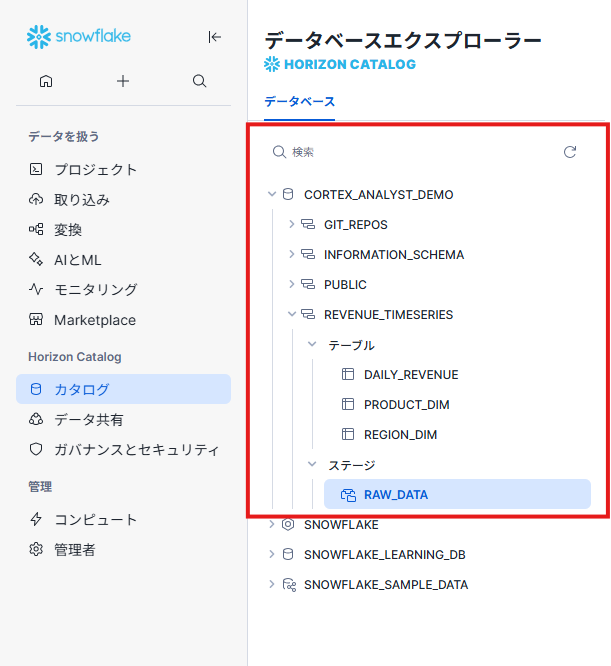Click the INFORMATION_SCHEMA schema icon
611x666 pixels.
pyautogui.click(x=308, y=254)
